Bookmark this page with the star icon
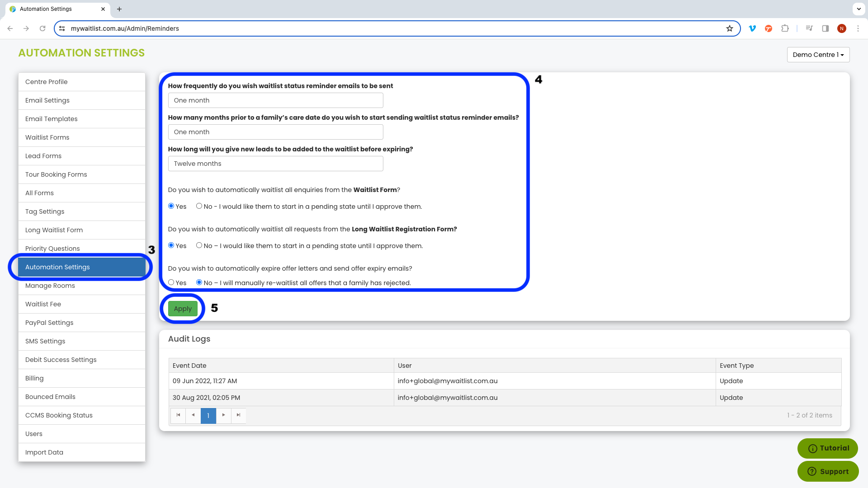 coord(730,28)
